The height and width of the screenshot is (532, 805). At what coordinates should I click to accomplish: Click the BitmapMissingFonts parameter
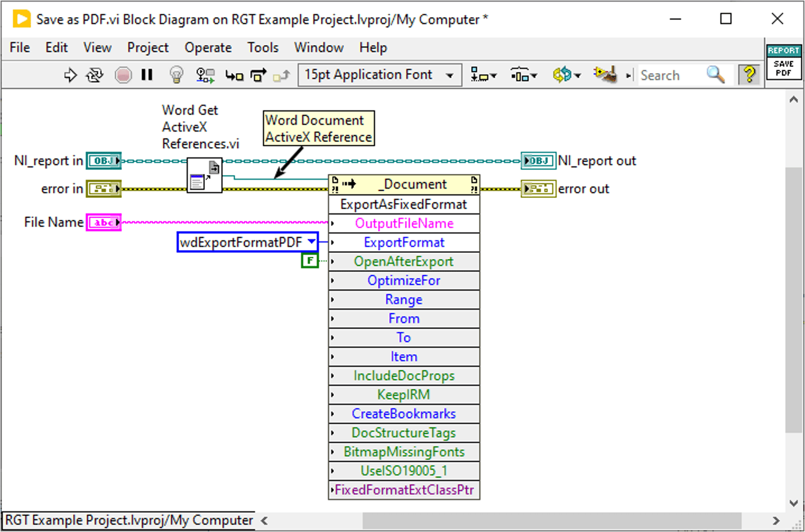pos(404,451)
